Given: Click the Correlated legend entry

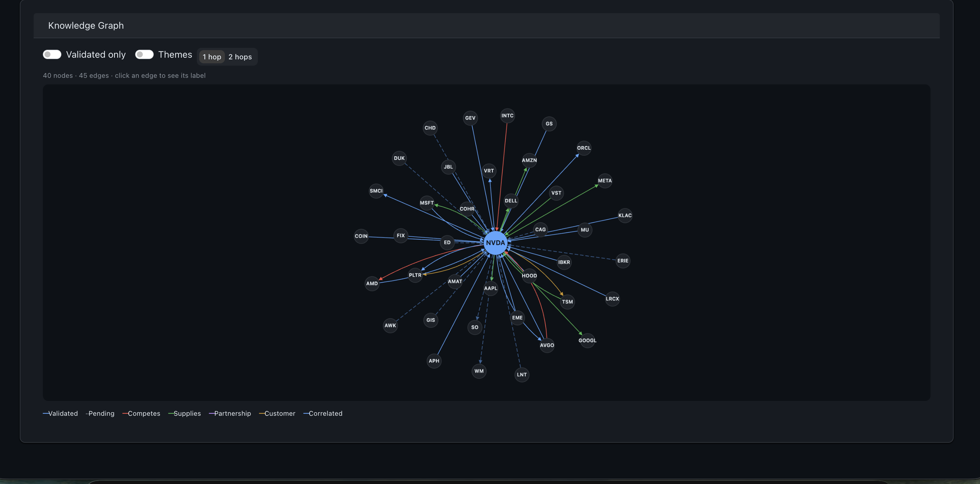Looking at the screenshot, I should pos(323,413).
